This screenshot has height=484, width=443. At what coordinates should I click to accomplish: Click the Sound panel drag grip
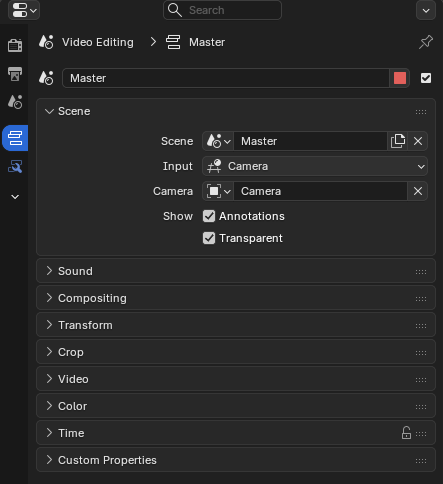(421, 272)
